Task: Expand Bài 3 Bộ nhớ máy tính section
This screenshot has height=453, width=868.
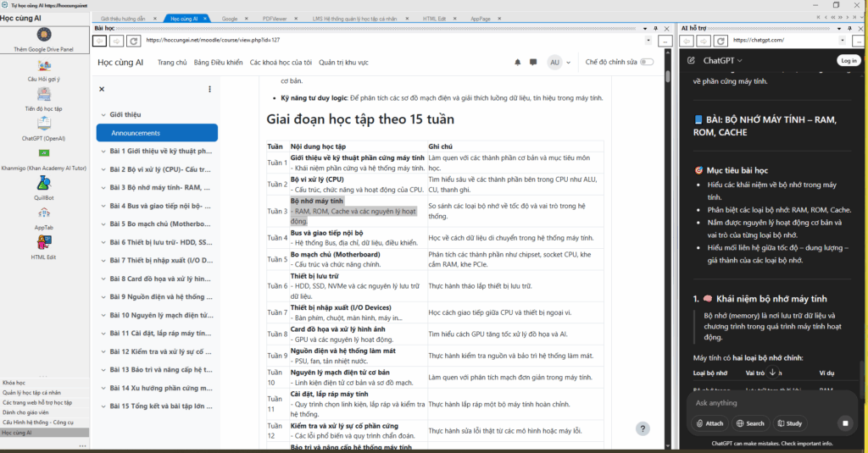Action: (103, 187)
